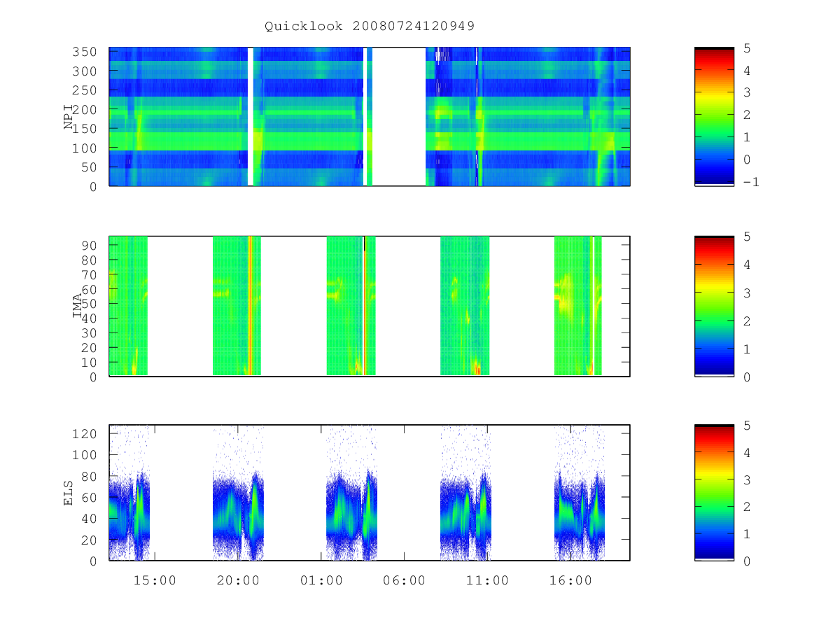Click the NPI panel color scale bar
Screen dimensions: 840x630
pyautogui.click(x=714, y=116)
